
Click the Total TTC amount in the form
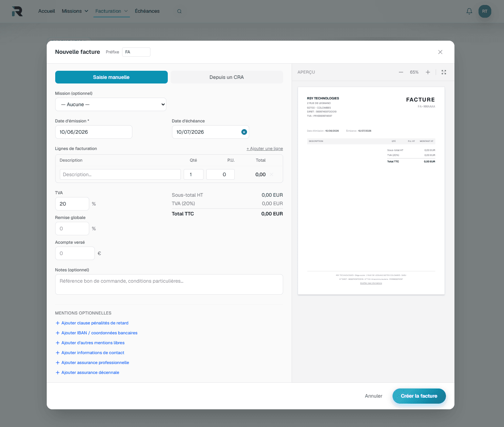pos(272,214)
